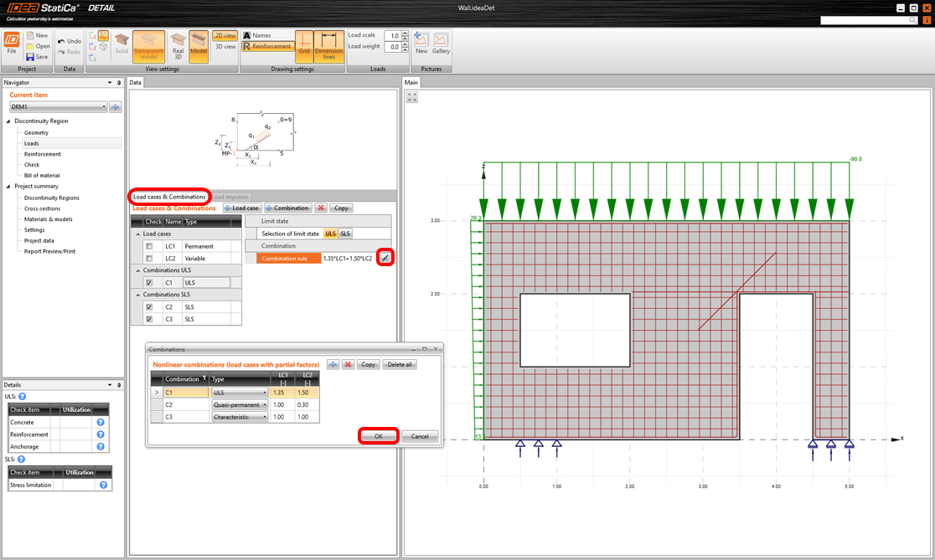The image size is (935, 560).
Task: Click the Delete all button
Action: point(400,365)
